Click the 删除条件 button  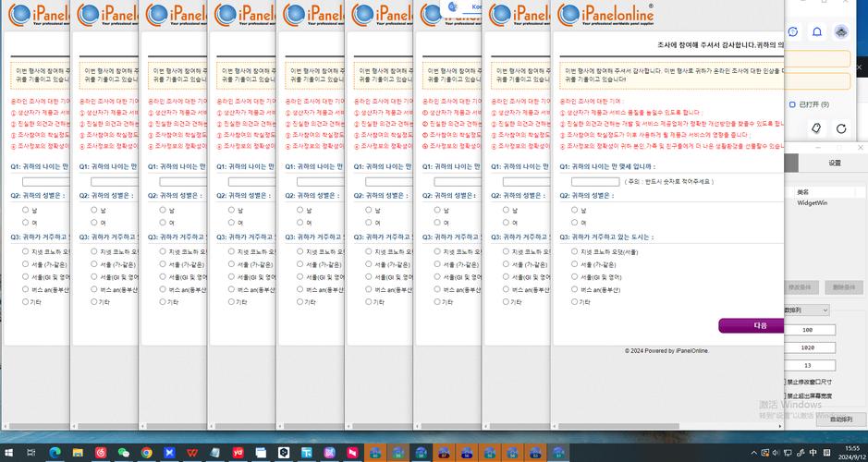(x=844, y=287)
